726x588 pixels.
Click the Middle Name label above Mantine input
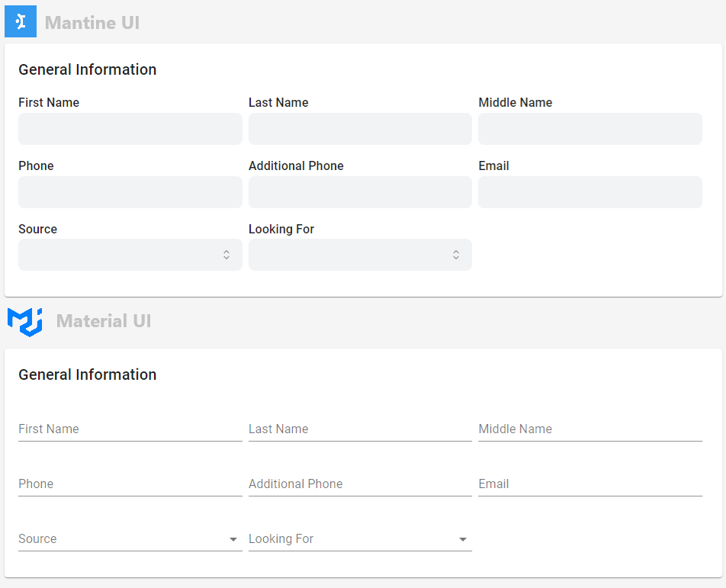tap(516, 102)
